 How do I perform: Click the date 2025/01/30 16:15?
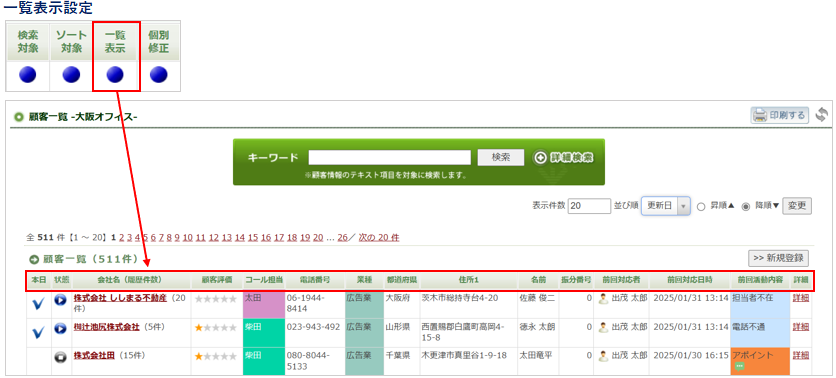pos(691,355)
